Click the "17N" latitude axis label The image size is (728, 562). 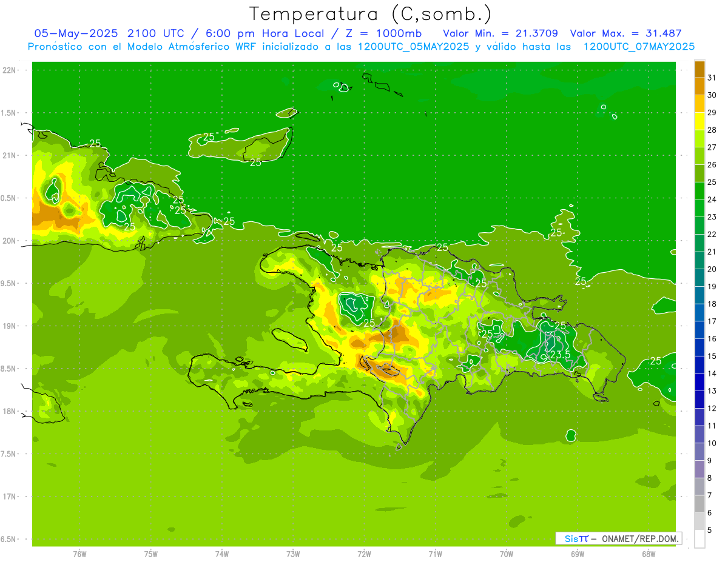point(9,497)
